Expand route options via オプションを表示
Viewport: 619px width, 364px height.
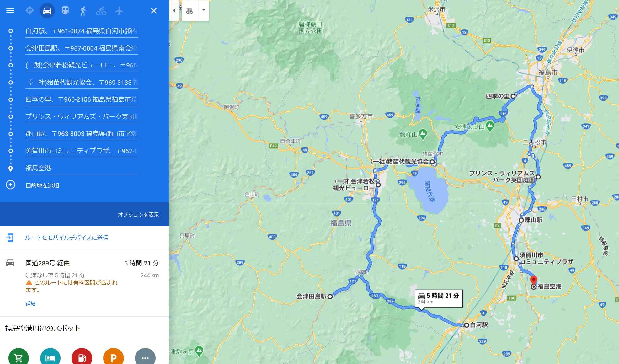[138, 215]
